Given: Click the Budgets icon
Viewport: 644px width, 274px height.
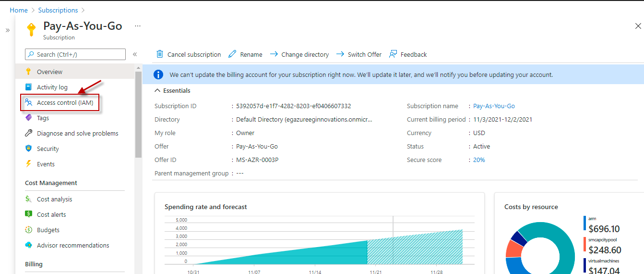Looking at the screenshot, I should click(x=29, y=230).
